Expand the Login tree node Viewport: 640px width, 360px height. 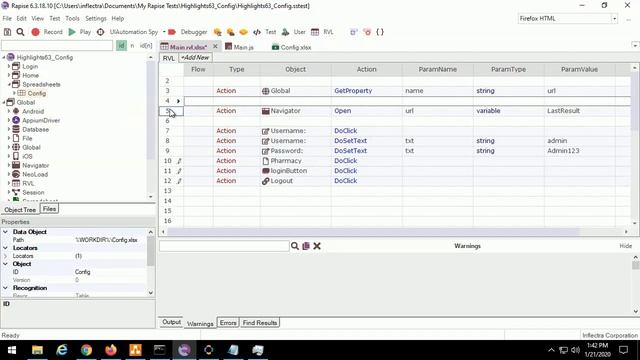(x=9, y=66)
